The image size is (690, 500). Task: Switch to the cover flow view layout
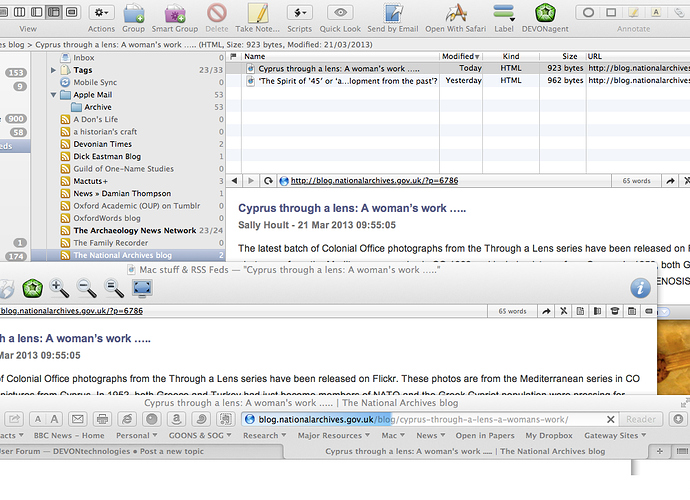click(x=71, y=12)
